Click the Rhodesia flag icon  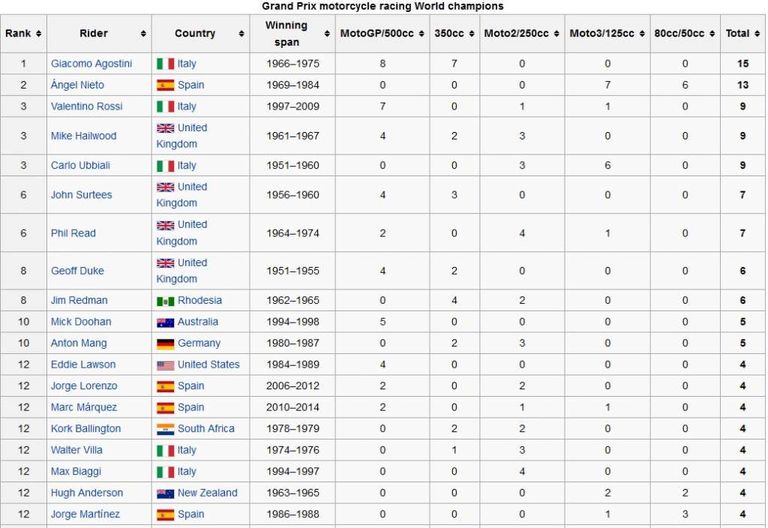tap(165, 301)
